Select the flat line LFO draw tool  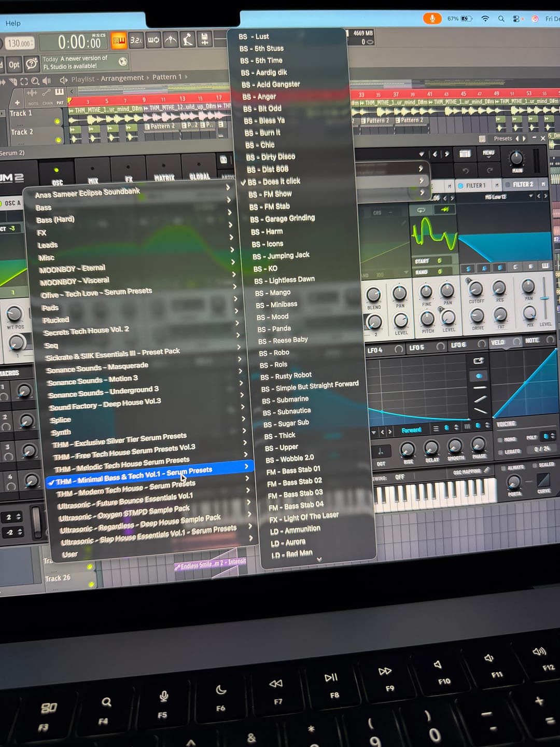480,388
